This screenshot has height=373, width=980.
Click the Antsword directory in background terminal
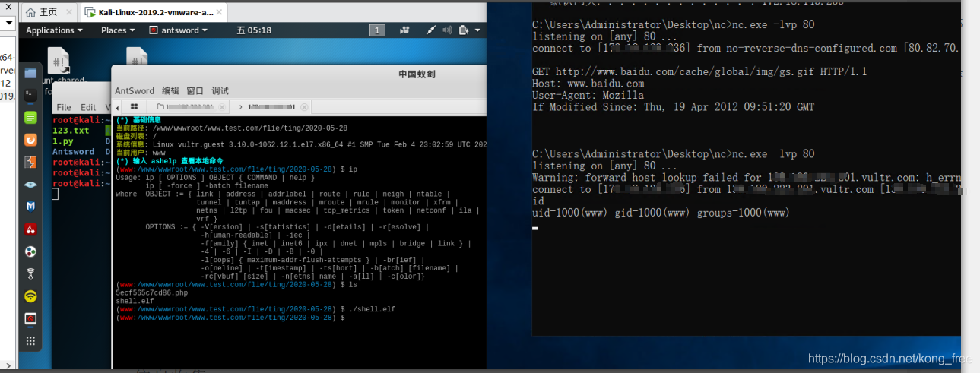(x=74, y=152)
